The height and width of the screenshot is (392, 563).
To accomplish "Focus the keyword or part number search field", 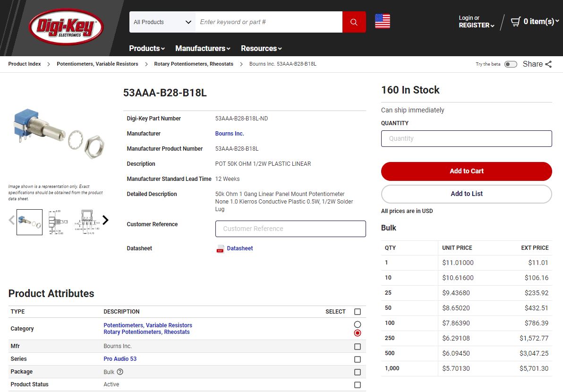I will click(x=269, y=22).
